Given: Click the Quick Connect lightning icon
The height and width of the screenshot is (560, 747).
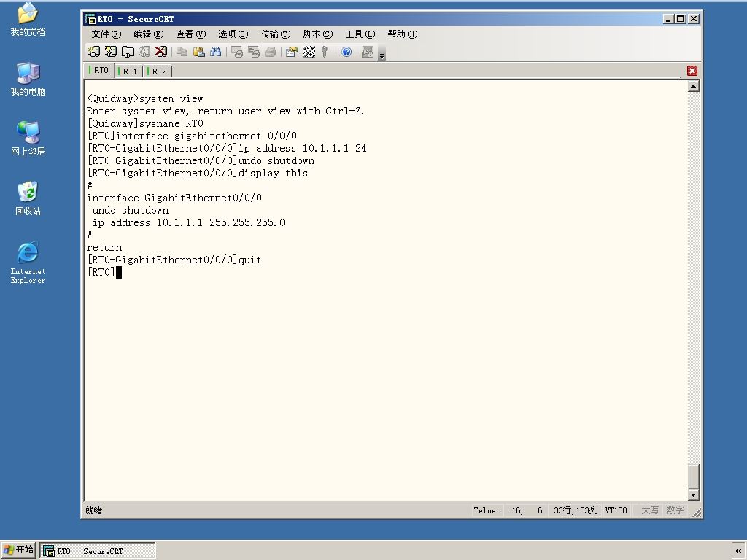Looking at the screenshot, I should tap(111, 52).
